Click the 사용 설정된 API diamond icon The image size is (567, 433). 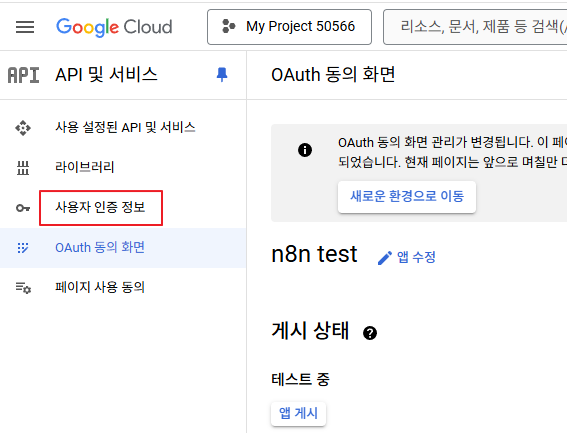pos(23,128)
